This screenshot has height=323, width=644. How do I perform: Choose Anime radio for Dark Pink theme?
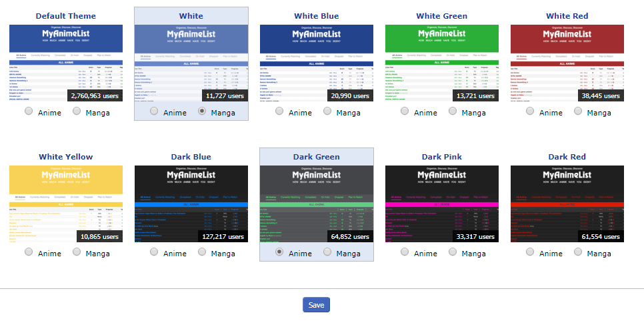point(405,252)
